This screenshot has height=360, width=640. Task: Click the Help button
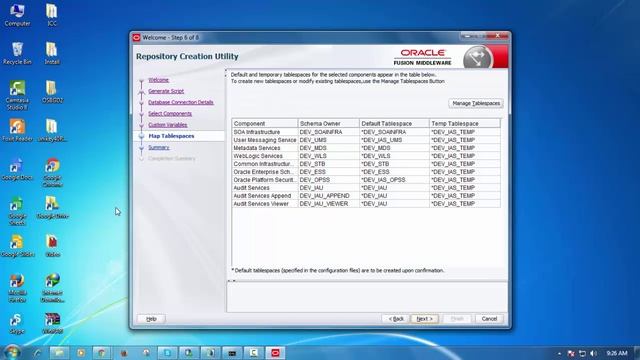[151, 319]
